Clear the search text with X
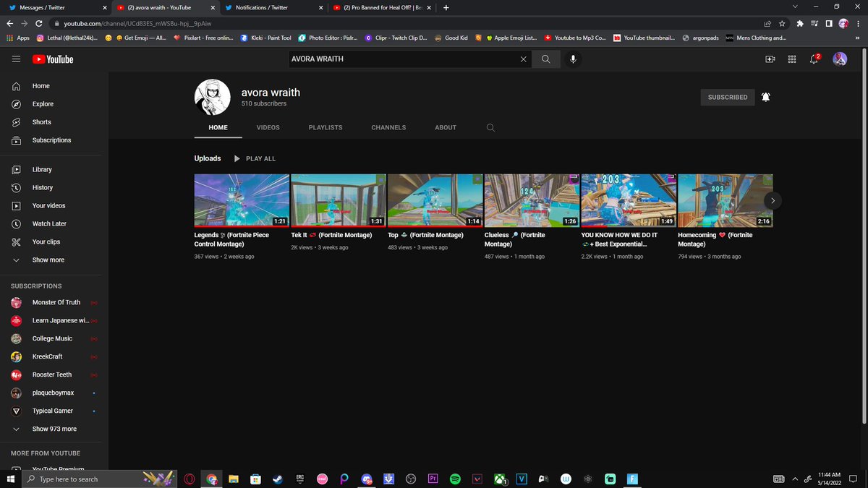This screenshot has width=868, height=488. coord(523,59)
